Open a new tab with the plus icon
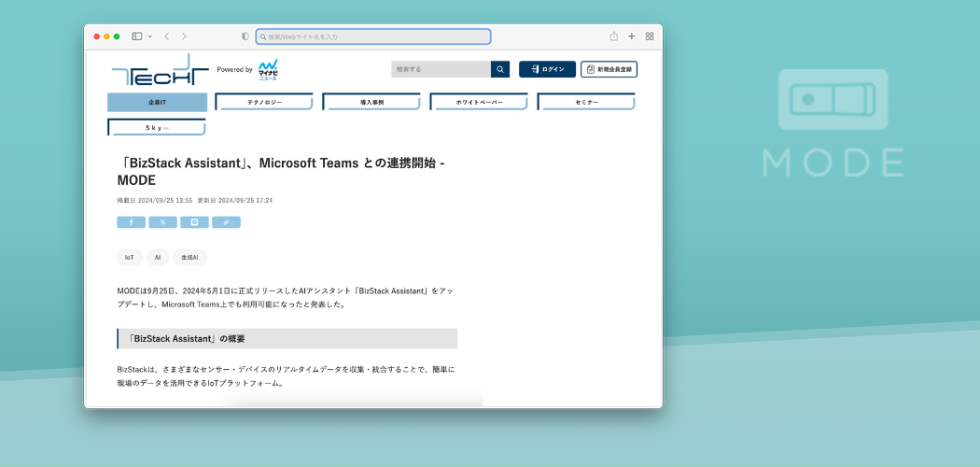980x467 pixels. click(631, 36)
